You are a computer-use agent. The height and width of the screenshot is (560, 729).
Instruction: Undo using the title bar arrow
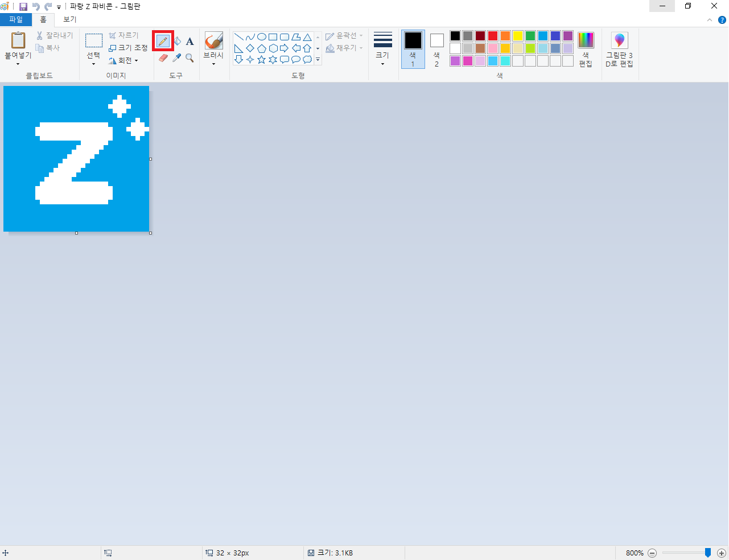tap(36, 7)
